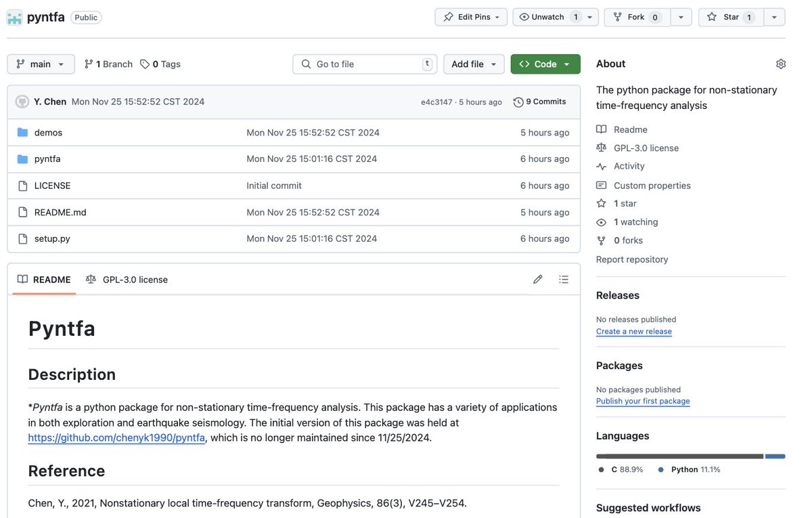The image size is (812, 518).
Task: Click the note icon beside Custom properties
Action: click(x=601, y=185)
